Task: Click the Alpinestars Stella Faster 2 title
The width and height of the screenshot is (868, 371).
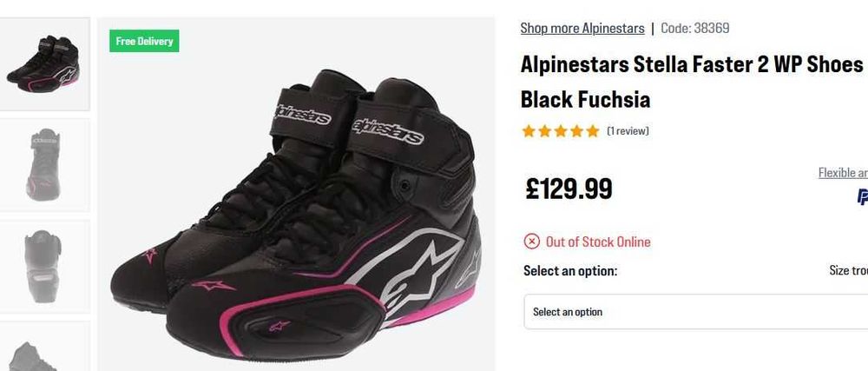Action: pos(692,64)
